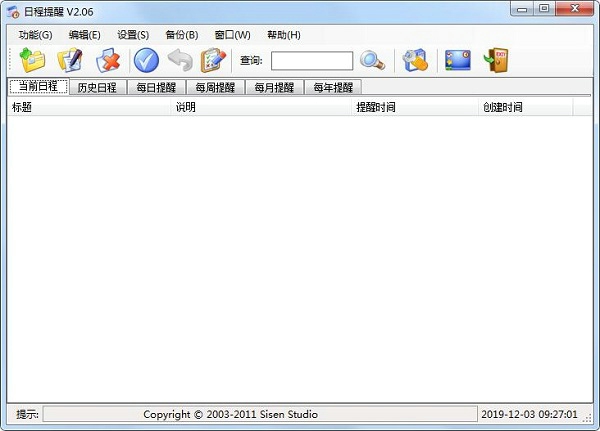Viewport: 600px width, 431px height.
Task: Open the 功能(G) menu
Action: (35, 35)
